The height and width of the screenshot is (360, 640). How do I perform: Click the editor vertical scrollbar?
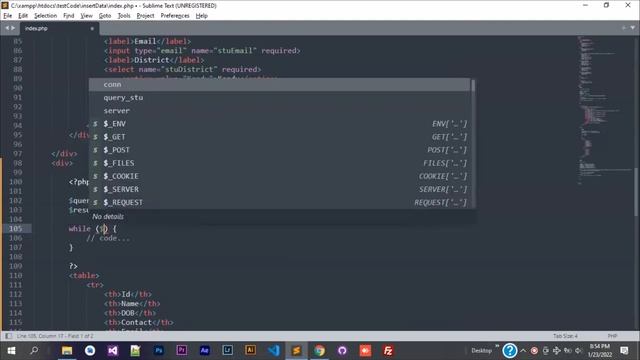coord(637,192)
